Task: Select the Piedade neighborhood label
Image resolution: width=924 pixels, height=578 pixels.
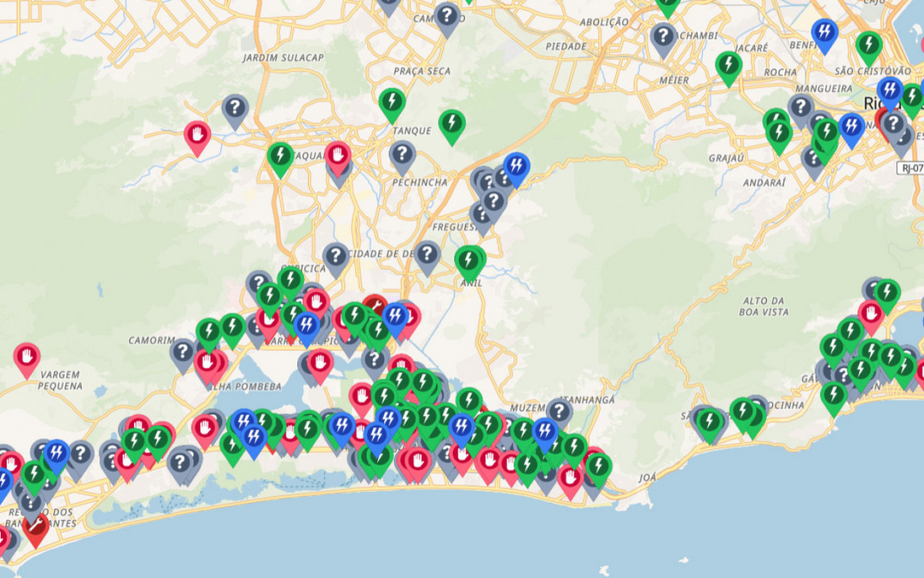Action: click(566, 46)
